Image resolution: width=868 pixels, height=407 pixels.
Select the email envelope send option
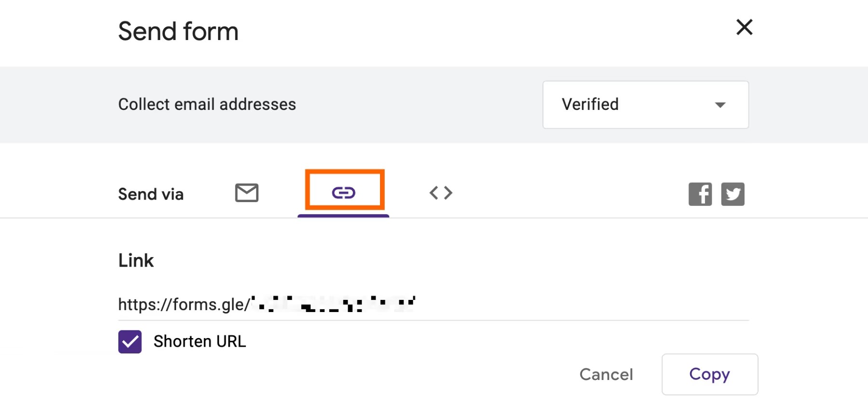247,193
